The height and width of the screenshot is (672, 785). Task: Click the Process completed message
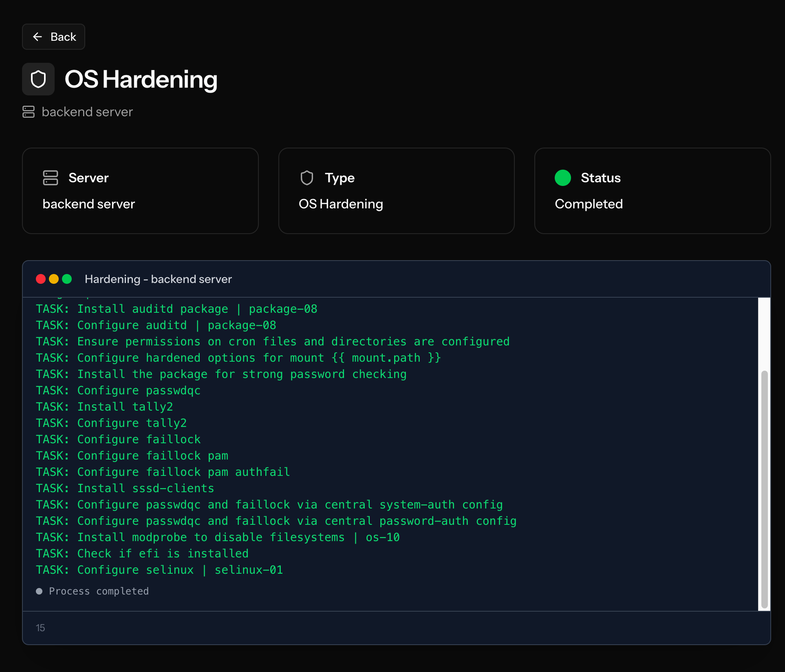[x=99, y=591]
